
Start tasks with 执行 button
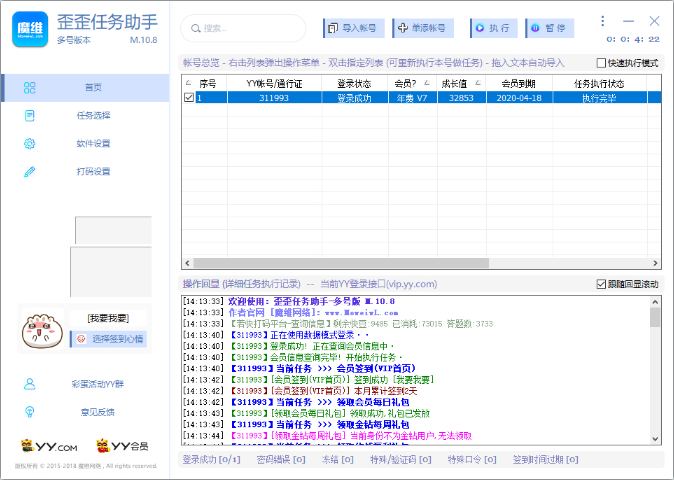pos(494,28)
